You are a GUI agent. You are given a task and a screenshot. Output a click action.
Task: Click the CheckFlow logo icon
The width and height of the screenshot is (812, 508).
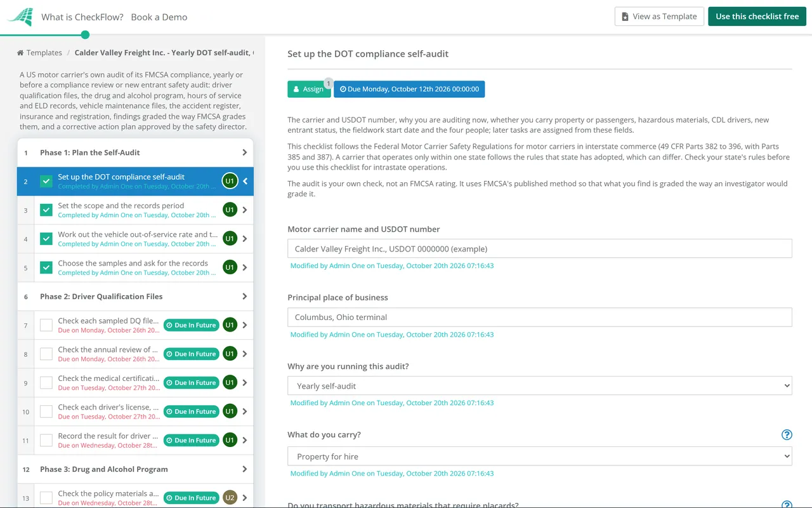point(20,17)
